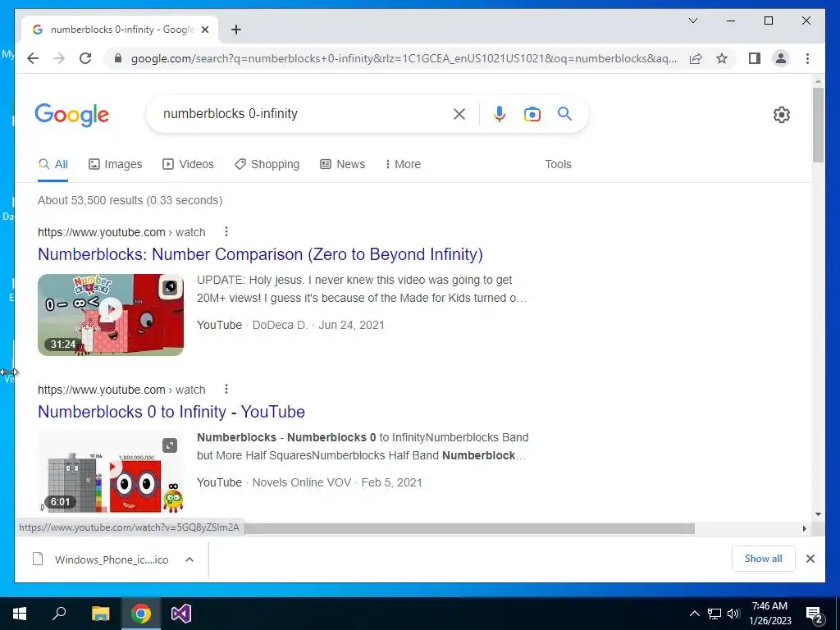Switch to the Shopping tab
840x630 pixels.
click(x=267, y=164)
